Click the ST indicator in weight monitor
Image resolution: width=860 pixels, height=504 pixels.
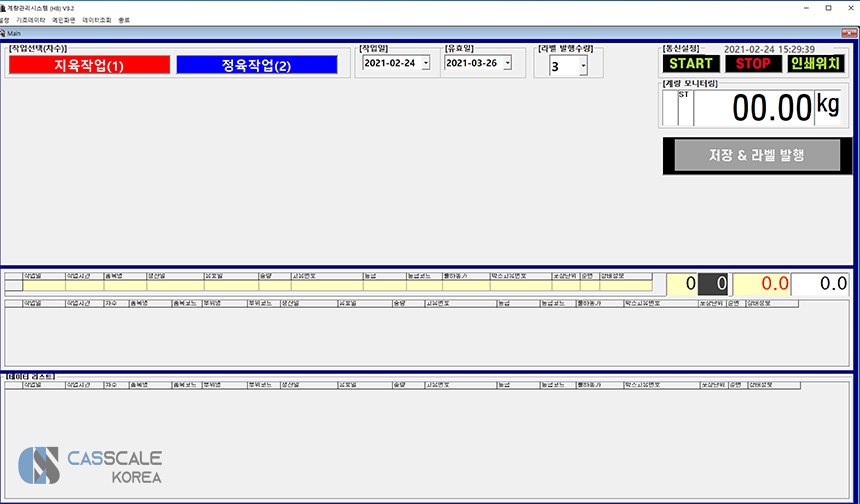pyautogui.click(x=684, y=95)
